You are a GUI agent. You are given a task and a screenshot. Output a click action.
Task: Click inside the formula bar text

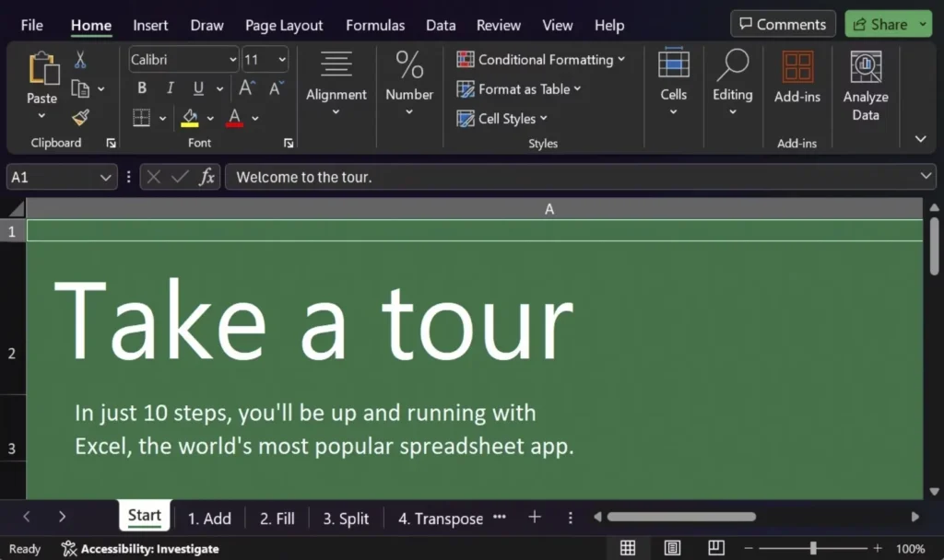553,177
